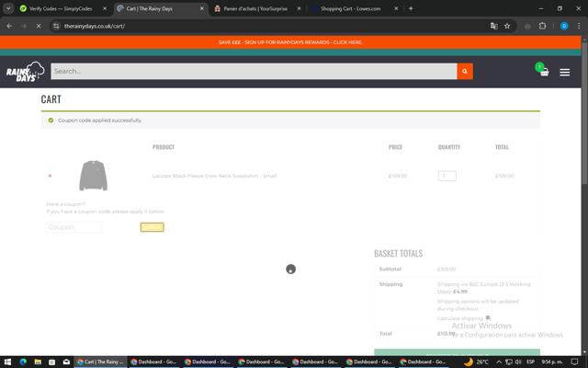Open the network tray icon
This screenshot has width=588, height=368.
508,362
